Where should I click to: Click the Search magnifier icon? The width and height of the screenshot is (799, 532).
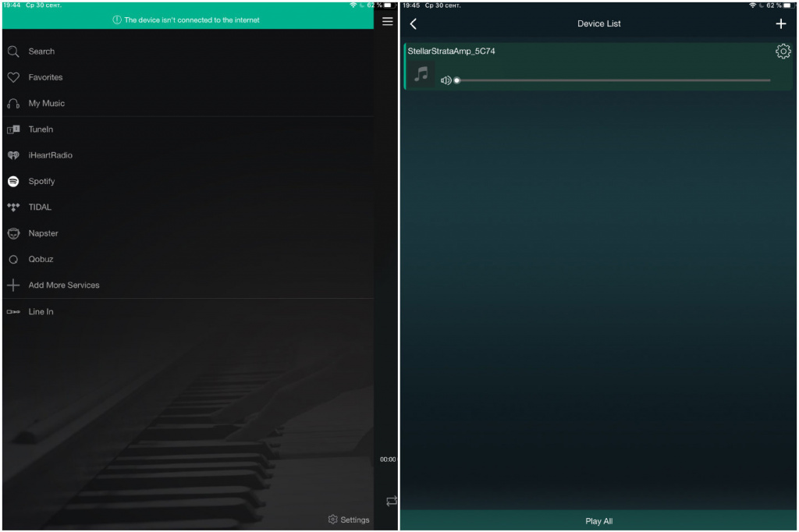point(13,51)
